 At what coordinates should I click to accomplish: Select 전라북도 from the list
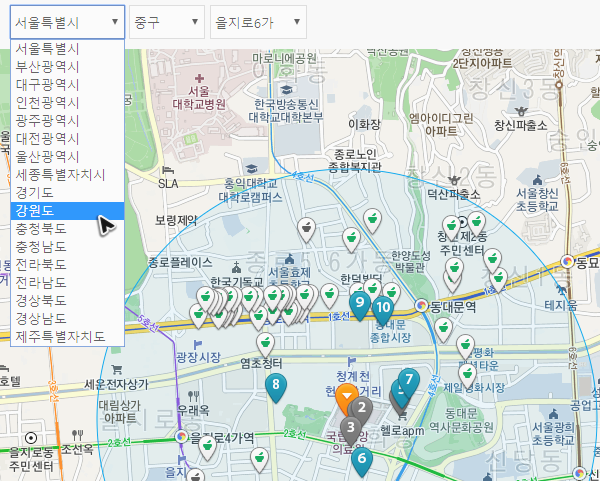click(x=67, y=264)
